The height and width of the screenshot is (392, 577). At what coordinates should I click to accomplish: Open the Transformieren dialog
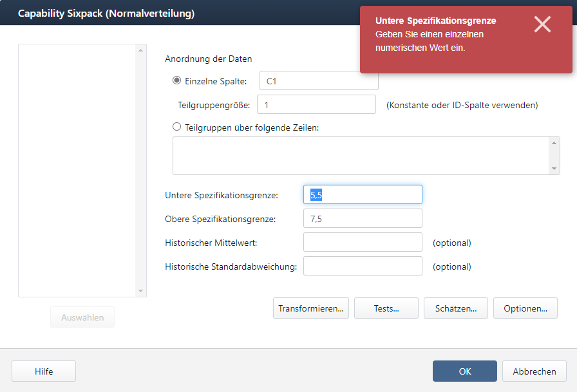click(x=310, y=308)
